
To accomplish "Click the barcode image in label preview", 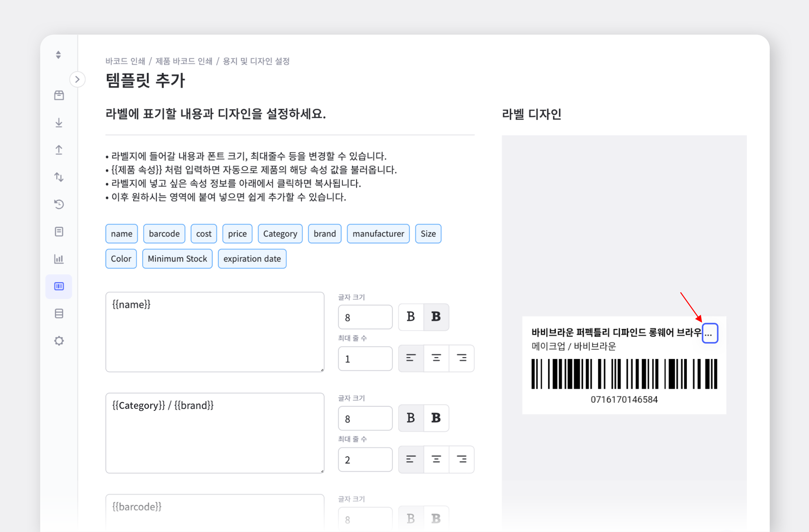I will coord(624,374).
